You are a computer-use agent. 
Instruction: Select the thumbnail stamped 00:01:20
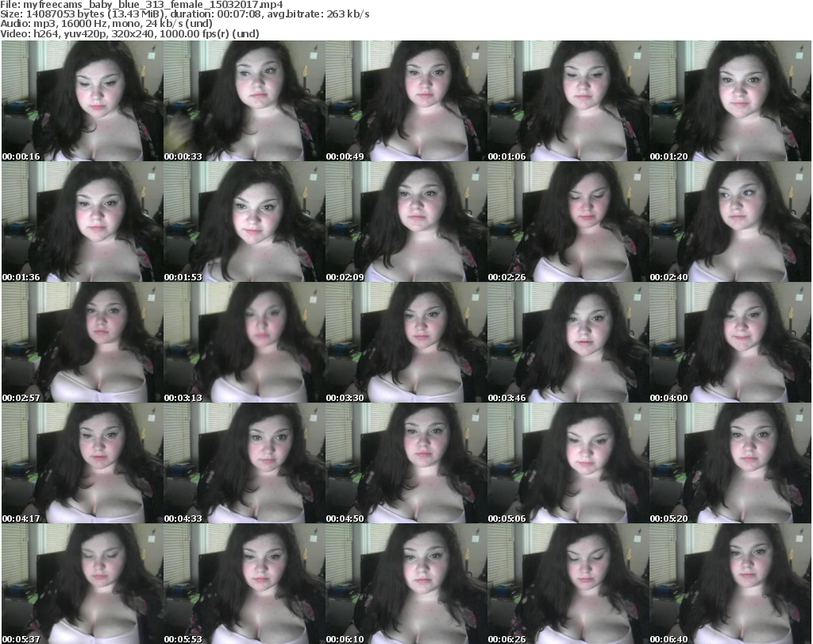click(730, 101)
